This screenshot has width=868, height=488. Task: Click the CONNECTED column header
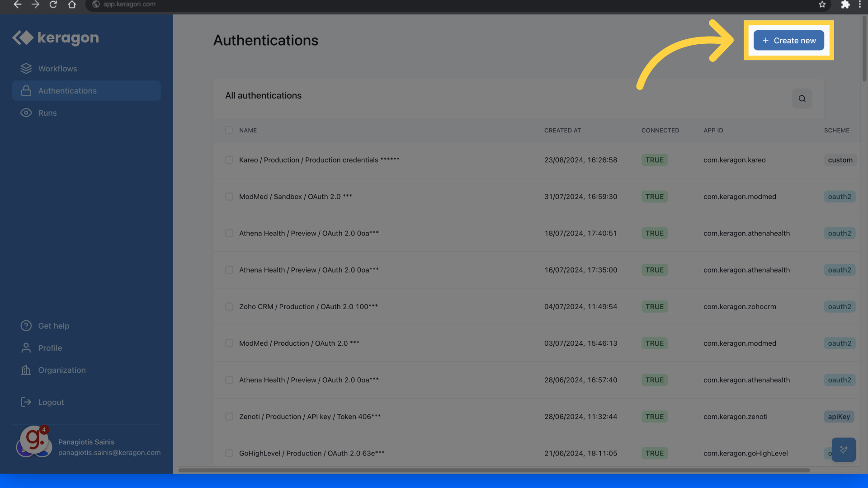pos(660,131)
